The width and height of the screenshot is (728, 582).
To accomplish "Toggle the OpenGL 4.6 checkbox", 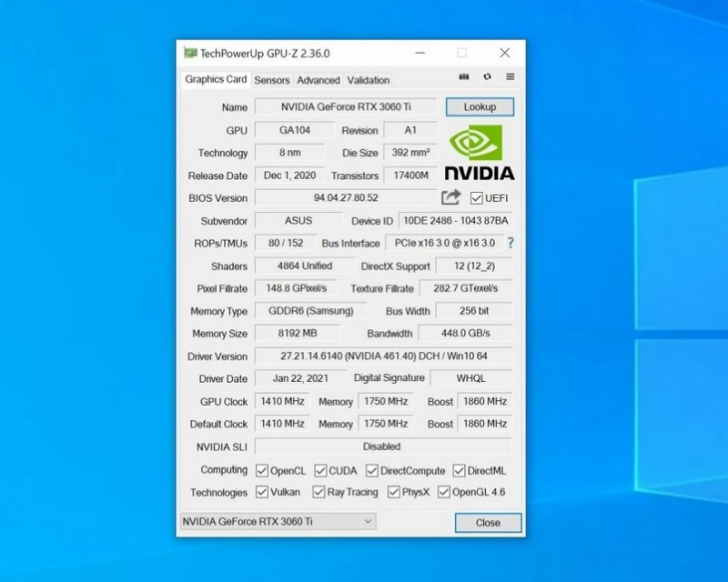I will (x=444, y=492).
